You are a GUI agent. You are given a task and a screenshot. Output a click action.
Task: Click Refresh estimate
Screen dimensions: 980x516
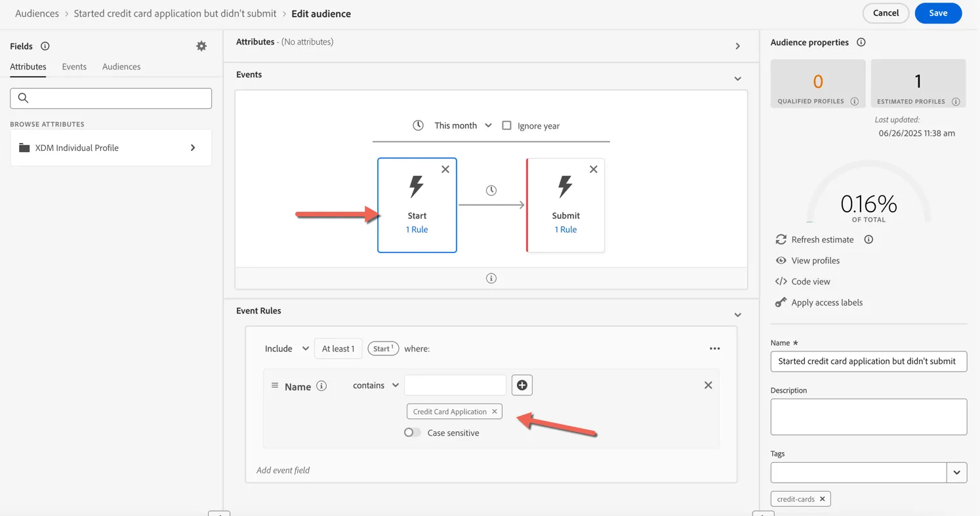click(x=822, y=239)
